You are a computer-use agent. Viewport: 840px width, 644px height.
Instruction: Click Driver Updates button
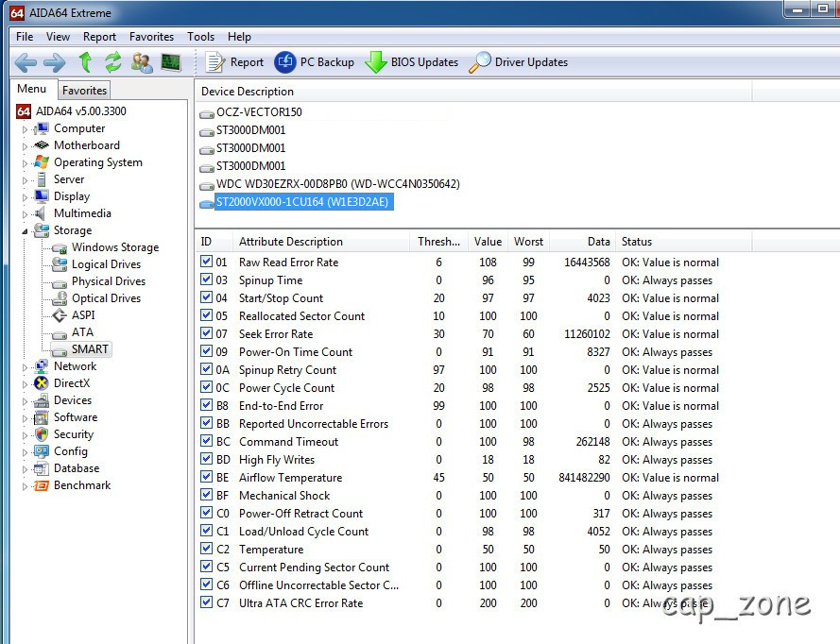[x=518, y=62]
